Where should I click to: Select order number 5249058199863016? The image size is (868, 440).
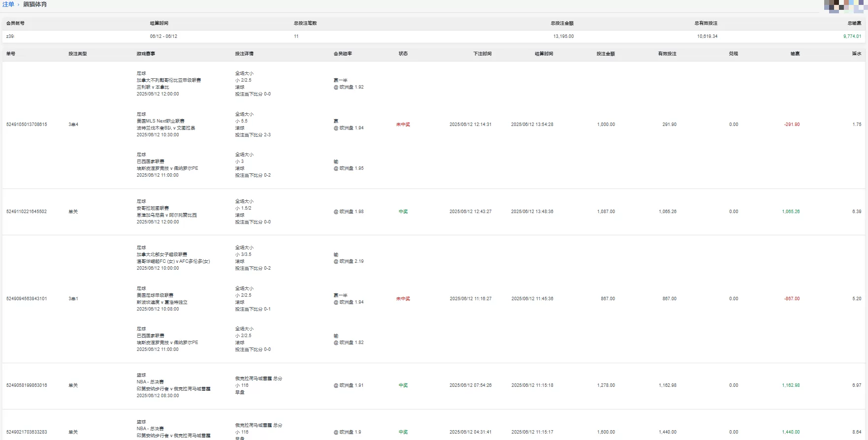pyautogui.click(x=27, y=385)
